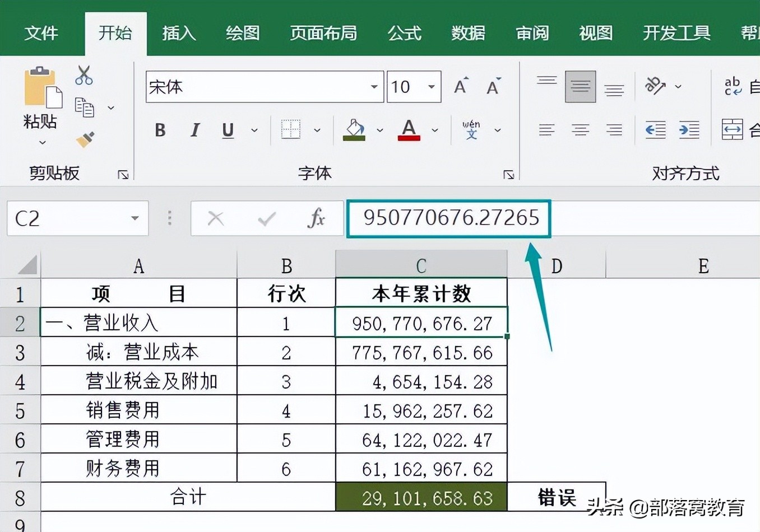Toggle italic formatting
760x532 pixels.
(194, 130)
